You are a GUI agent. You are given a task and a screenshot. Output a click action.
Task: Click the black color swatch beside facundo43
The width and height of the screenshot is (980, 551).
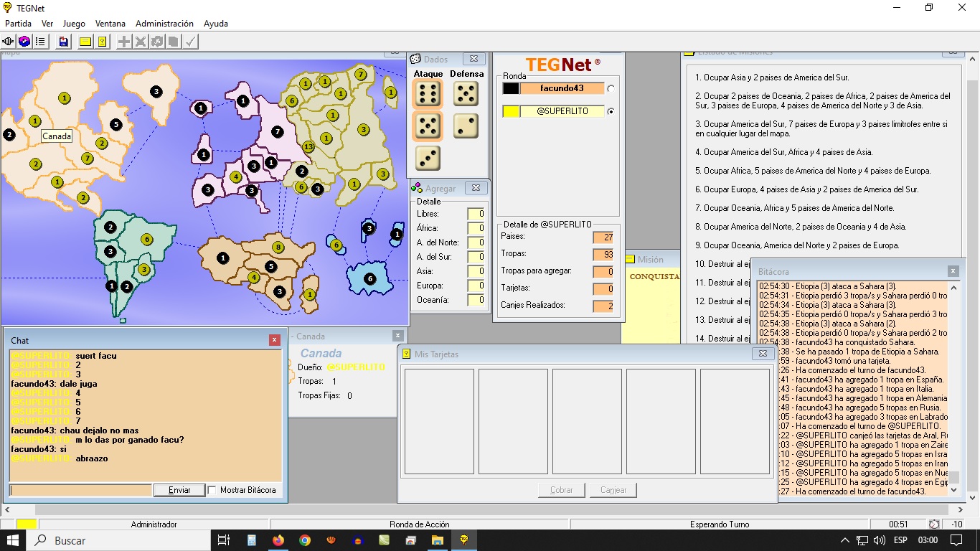click(x=510, y=88)
